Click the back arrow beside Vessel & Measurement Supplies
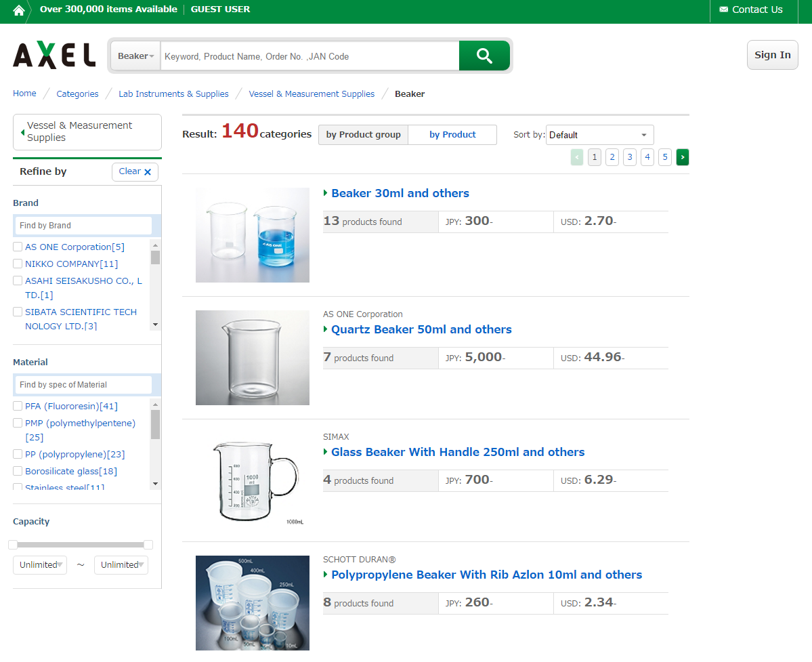The width and height of the screenshot is (812, 662). click(x=22, y=132)
